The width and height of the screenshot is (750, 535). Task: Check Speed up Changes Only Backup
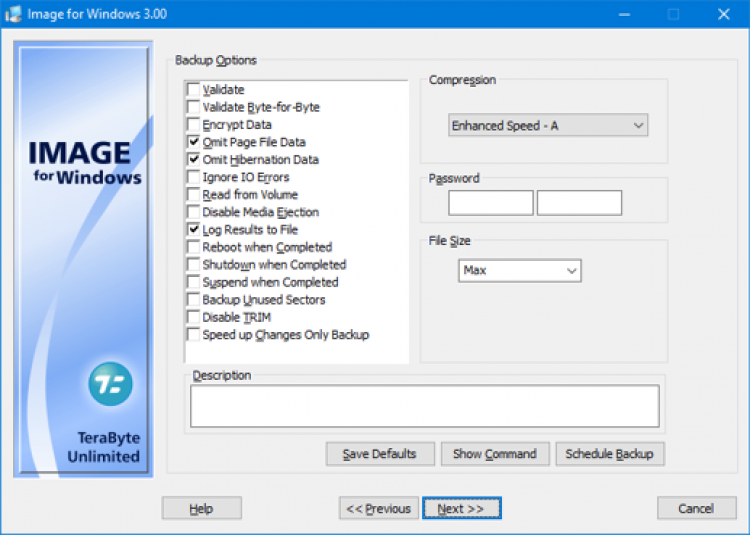(194, 335)
